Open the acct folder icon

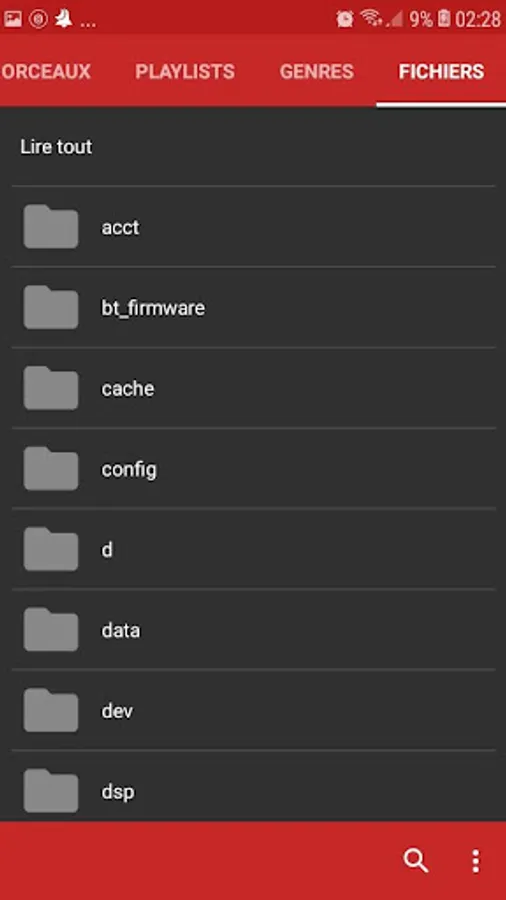pyautogui.click(x=51, y=227)
